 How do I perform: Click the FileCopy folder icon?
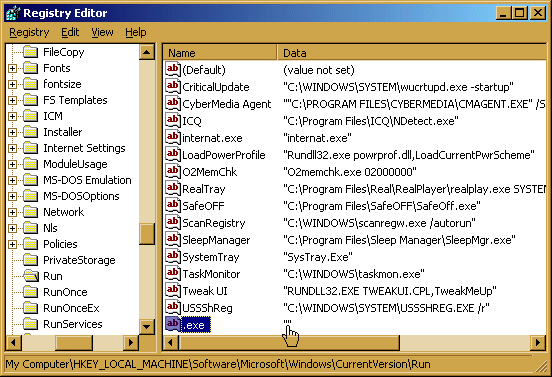(x=31, y=52)
